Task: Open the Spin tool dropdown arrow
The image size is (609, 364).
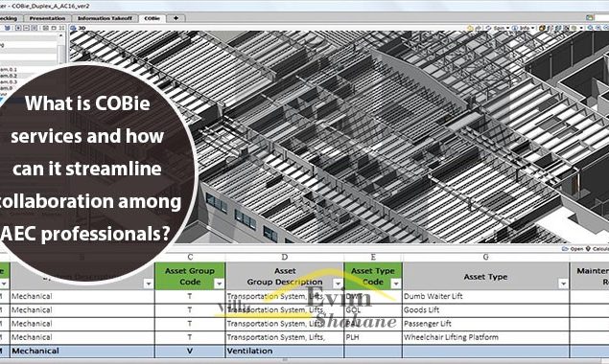Action: pos(507,28)
